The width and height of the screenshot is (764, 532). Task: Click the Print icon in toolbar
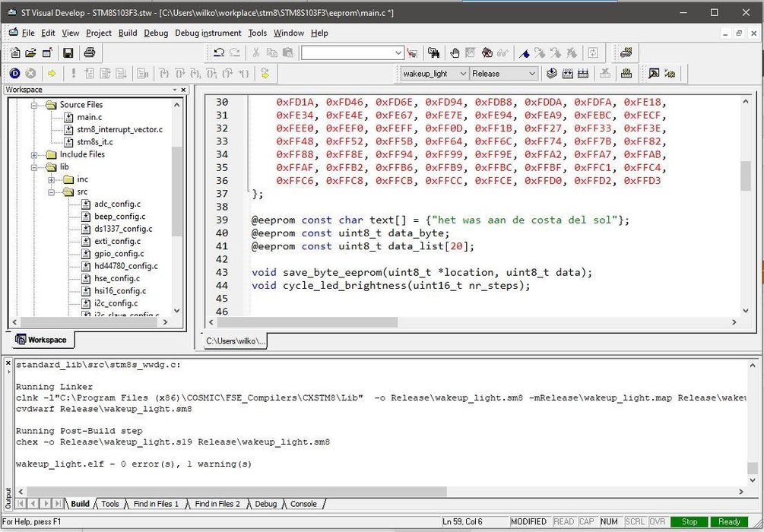(x=89, y=52)
